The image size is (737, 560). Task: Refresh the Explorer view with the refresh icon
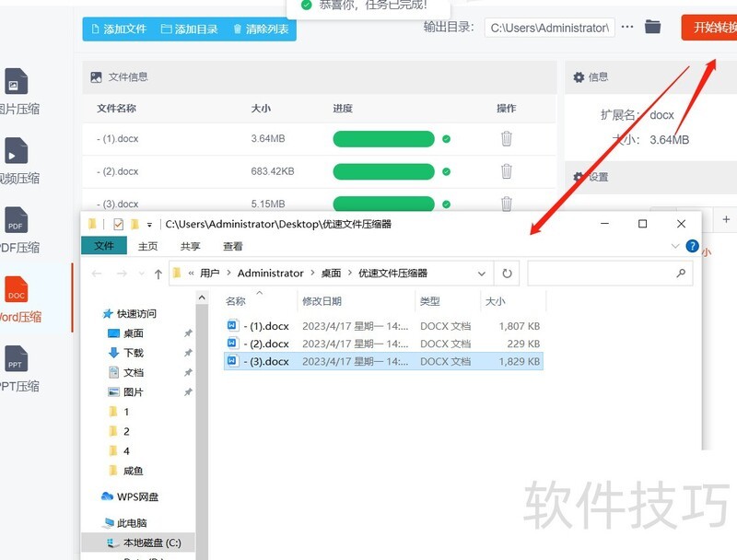point(507,273)
